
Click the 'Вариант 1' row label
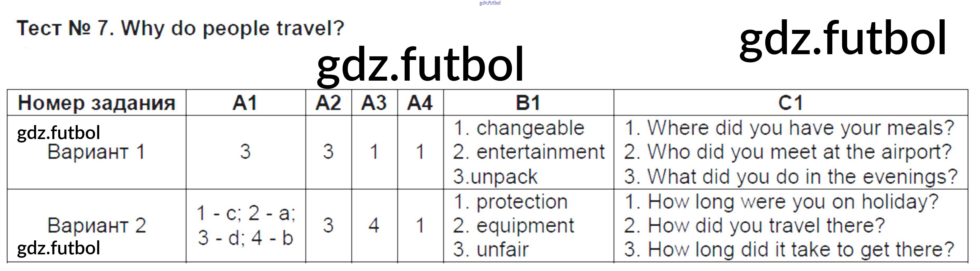(96, 152)
